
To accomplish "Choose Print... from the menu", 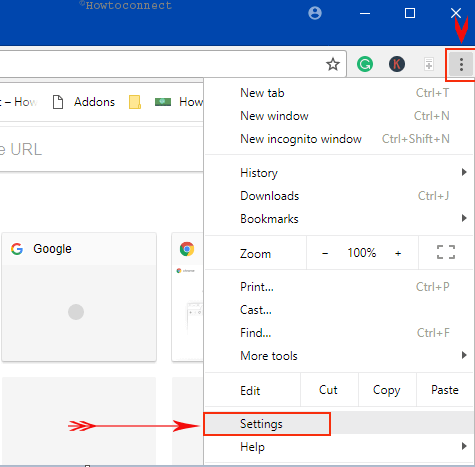I will 339,287.
